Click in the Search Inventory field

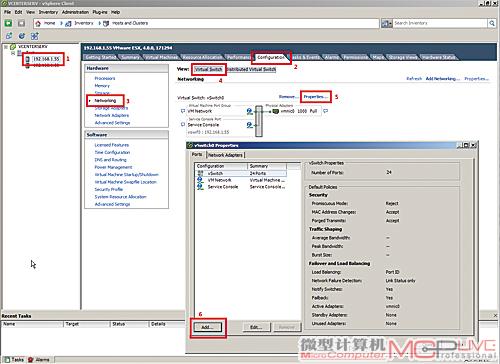click(440, 23)
